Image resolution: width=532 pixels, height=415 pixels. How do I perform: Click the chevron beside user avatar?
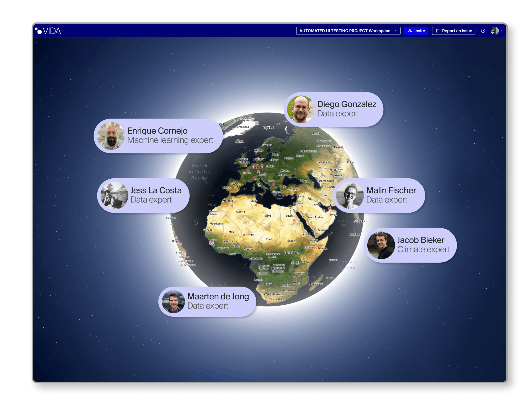pos(501,31)
